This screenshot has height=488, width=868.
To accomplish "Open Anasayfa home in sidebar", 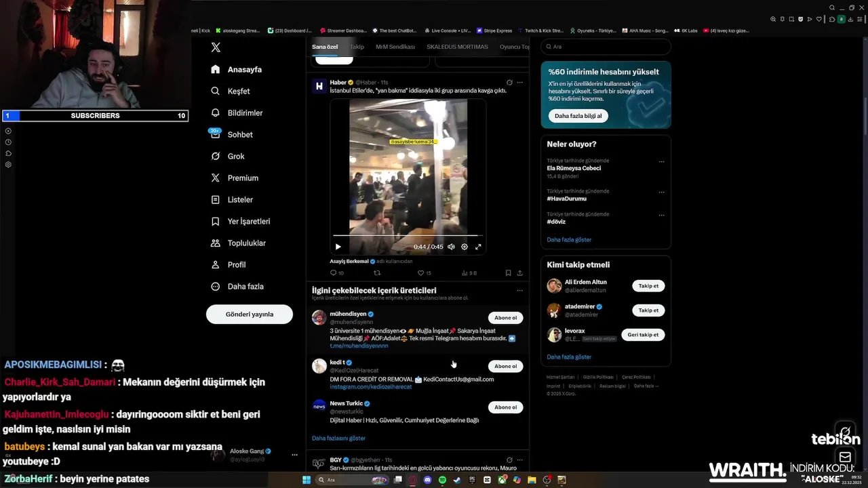I will pyautogui.click(x=236, y=69).
